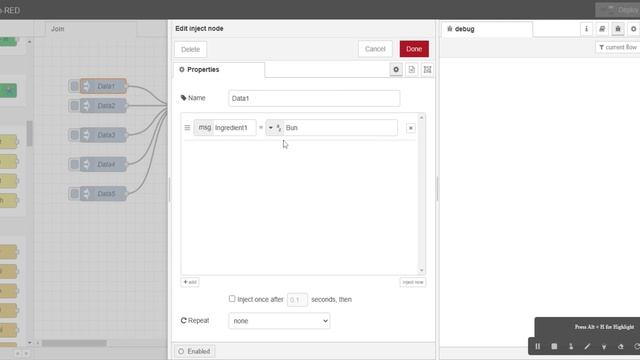Select the Data2 inject node on canvas
The height and width of the screenshot is (360, 640).
[x=103, y=106]
